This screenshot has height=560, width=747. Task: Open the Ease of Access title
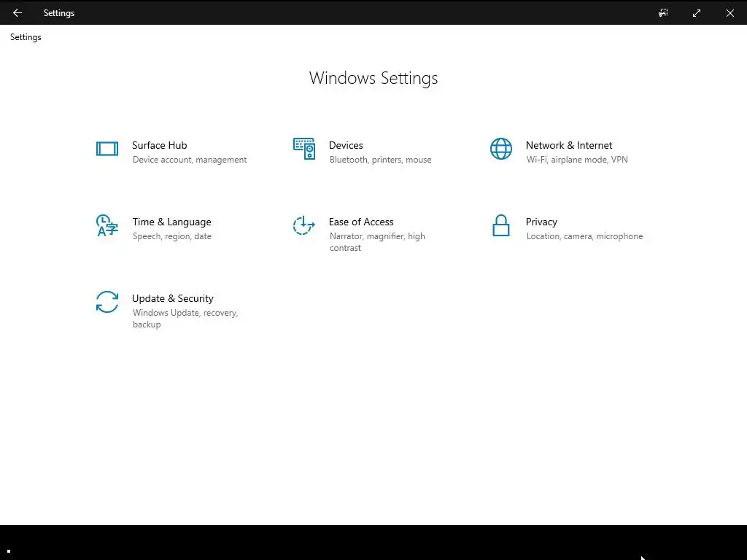(361, 222)
